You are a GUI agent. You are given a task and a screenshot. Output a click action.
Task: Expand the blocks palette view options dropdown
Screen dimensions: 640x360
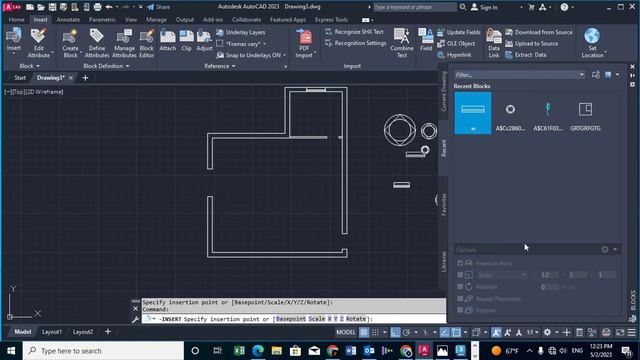[617, 75]
